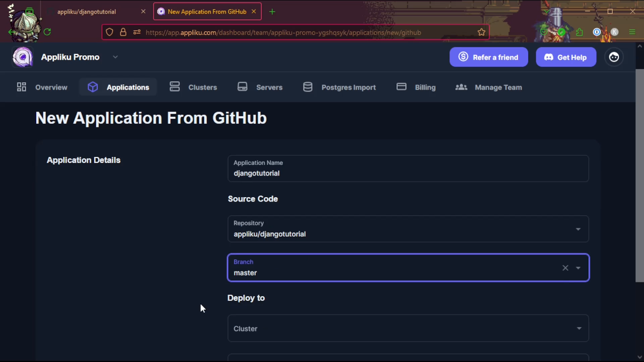Click the Appliku logo icon

click(x=22, y=57)
